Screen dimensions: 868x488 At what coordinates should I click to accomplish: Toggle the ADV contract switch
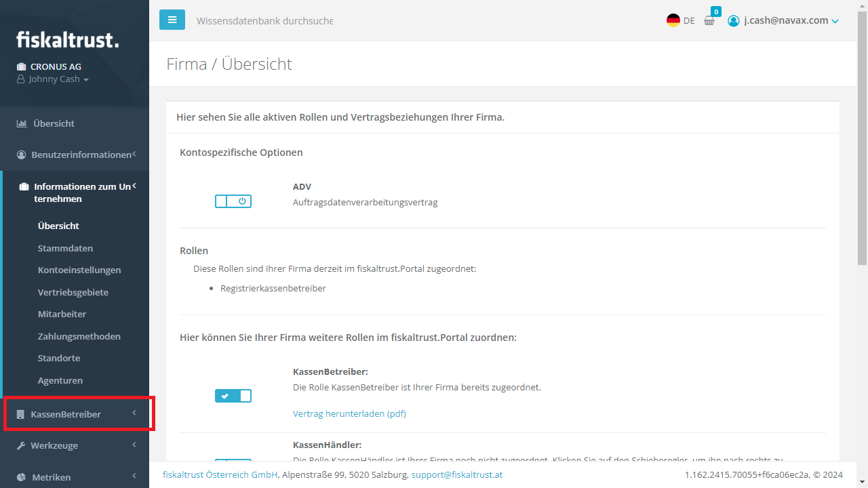[x=233, y=201]
